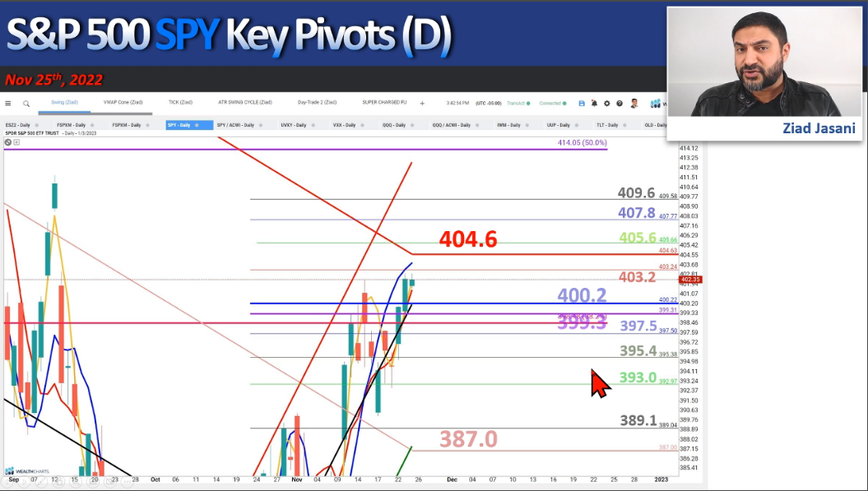Screen dimensions: 868x491
Task: Select the SUPER CHARGED FU tab
Action: pyautogui.click(x=384, y=103)
